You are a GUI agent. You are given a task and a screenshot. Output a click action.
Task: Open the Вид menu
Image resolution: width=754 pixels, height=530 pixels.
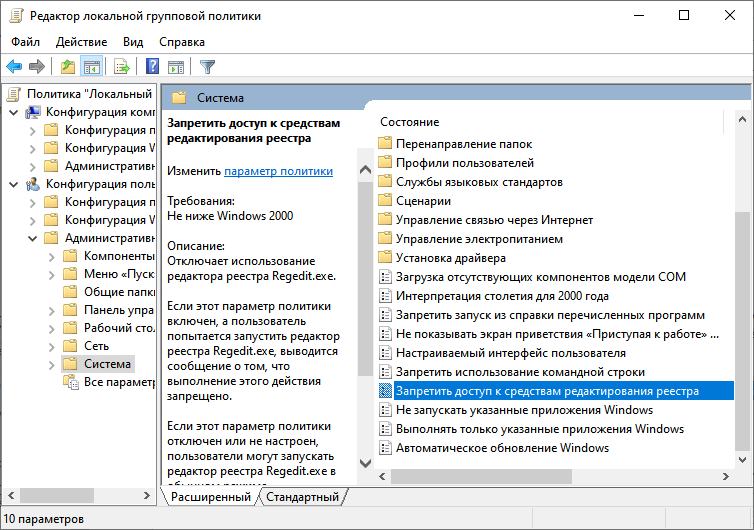click(x=133, y=42)
